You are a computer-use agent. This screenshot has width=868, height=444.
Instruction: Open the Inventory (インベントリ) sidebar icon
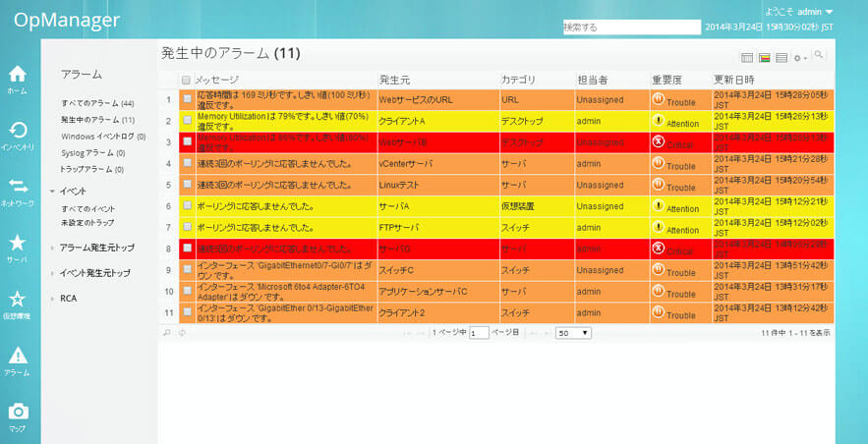click(x=17, y=131)
